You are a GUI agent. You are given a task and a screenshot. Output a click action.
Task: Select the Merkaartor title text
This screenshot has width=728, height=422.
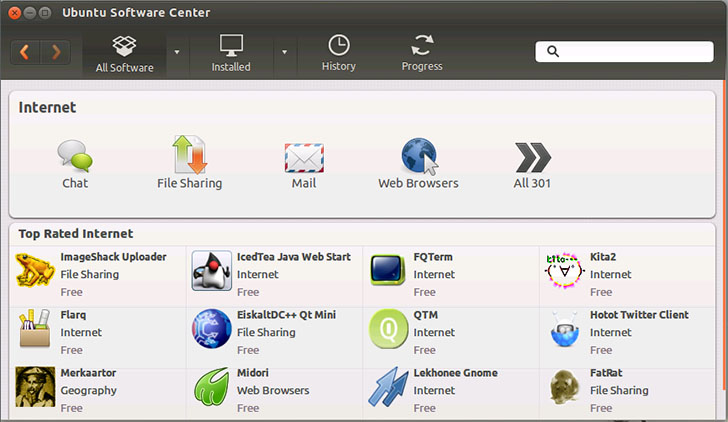tap(88, 373)
